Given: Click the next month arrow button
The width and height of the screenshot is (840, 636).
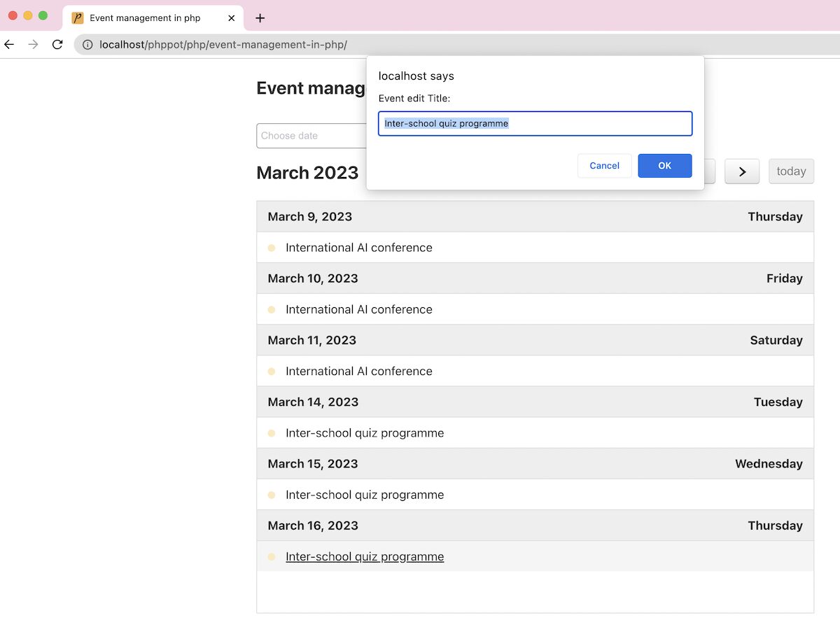Looking at the screenshot, I should pos(741,171).
